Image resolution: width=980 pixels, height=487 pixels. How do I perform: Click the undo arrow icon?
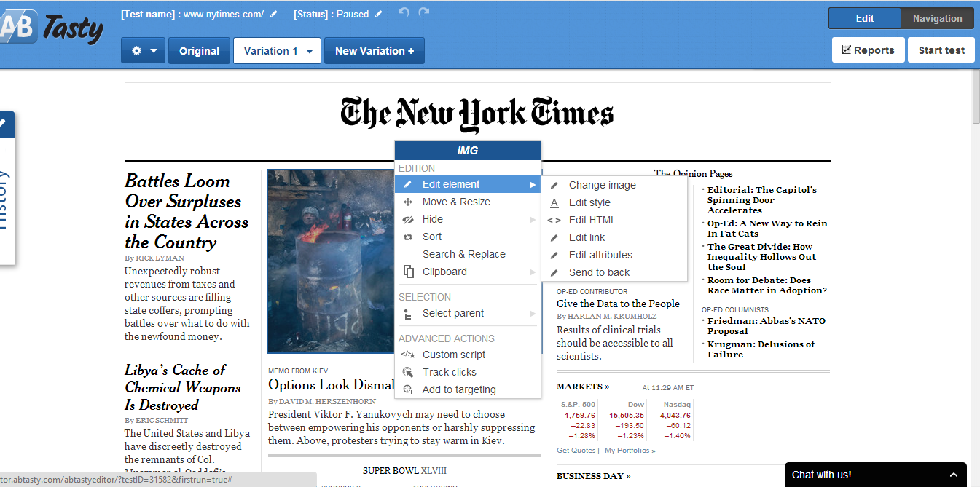[404, 13]
